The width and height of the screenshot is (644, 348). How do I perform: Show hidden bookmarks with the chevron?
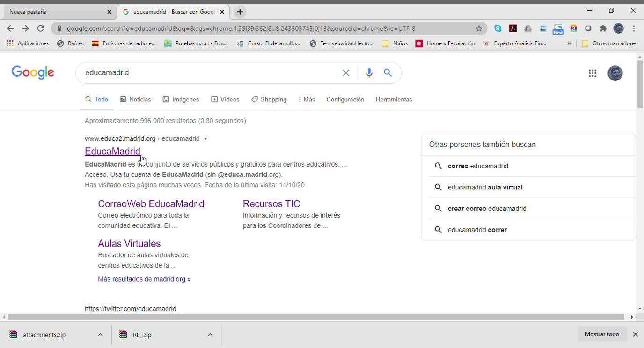coord(569,43)
